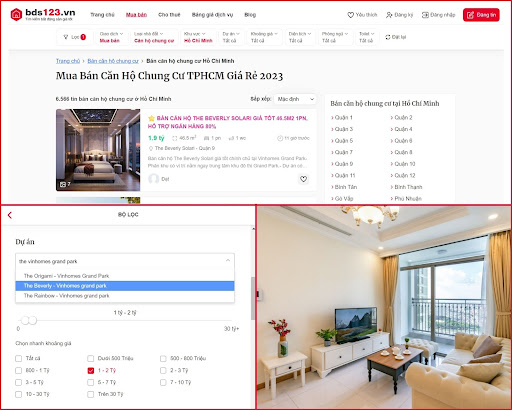Expand the Khu vực Hồ Chí Minh filter
This screenshot has width=512, height=410.
198,37
